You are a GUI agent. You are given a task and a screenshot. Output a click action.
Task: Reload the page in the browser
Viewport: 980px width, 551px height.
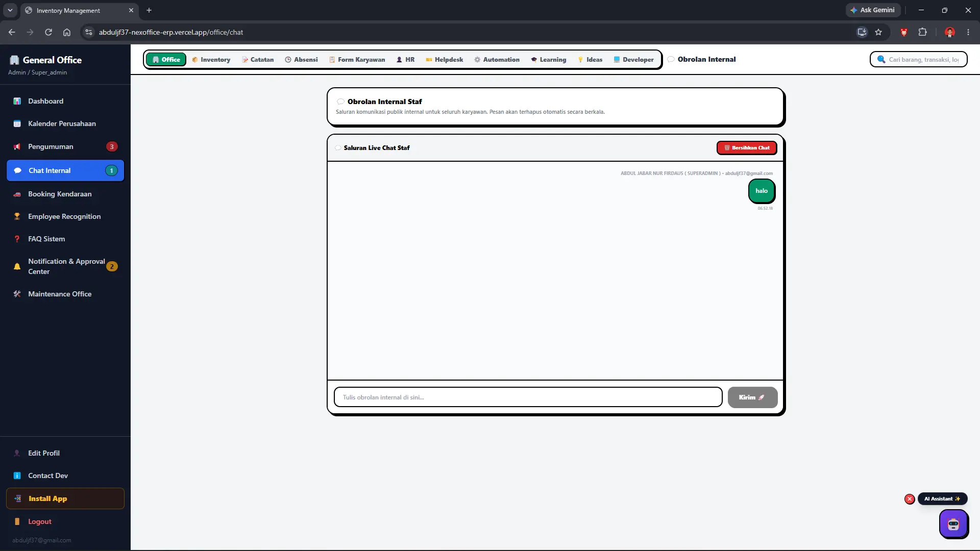pyautogui.click(x=48, y=32)
